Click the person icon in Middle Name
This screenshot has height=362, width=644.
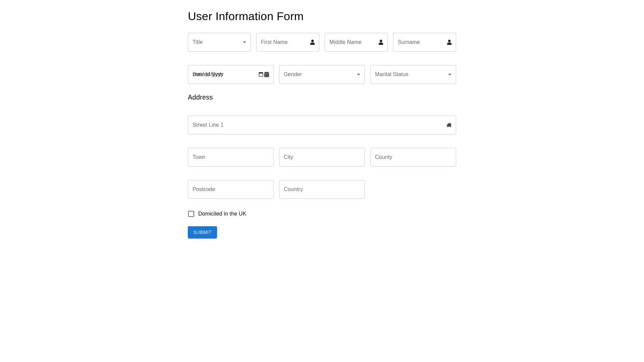pos(381,42)
